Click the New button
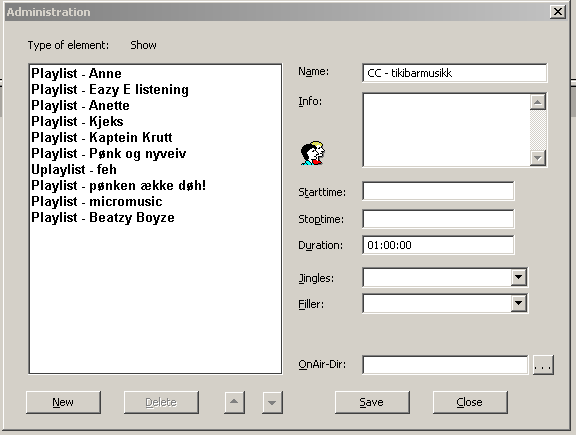 click(63, 402)
